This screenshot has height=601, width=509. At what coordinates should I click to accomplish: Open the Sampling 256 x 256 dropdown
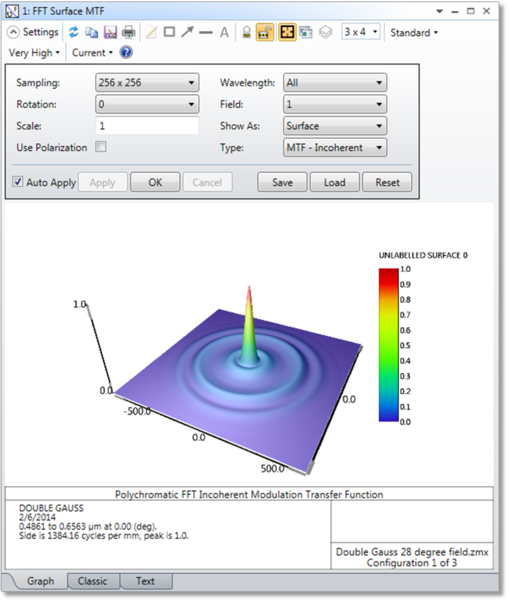(147, 82)
